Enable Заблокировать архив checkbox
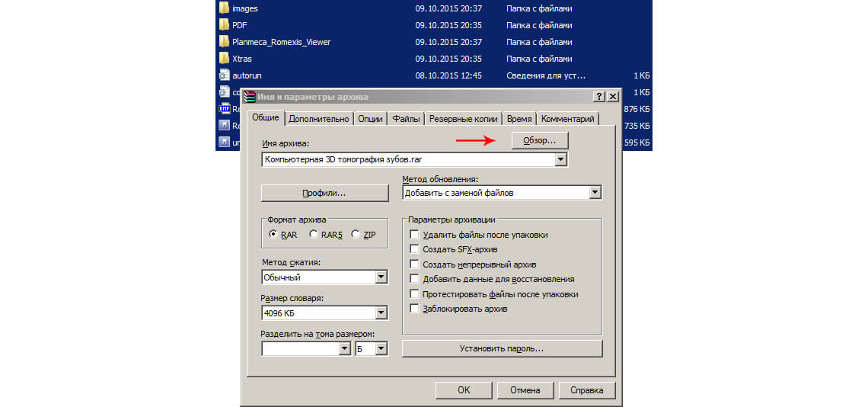The width and height of the screenshot is (868, 407). pyautogui.click(x=415, y=309)
